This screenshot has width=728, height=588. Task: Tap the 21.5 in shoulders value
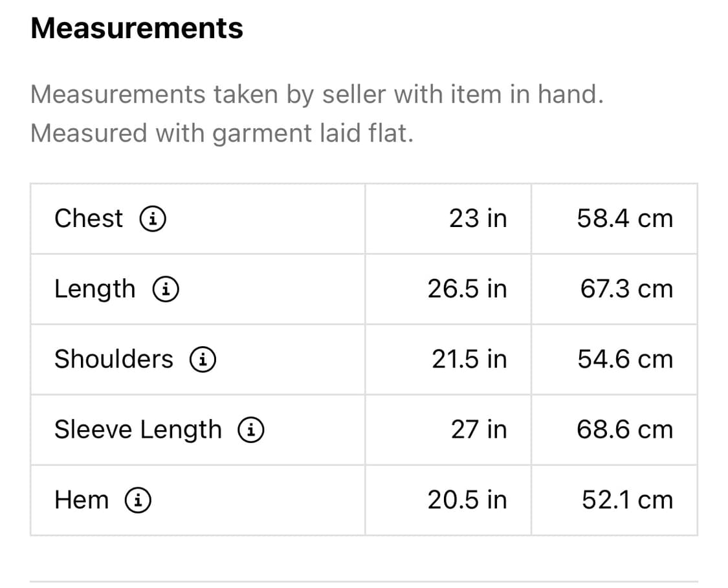pyautogui.click(x=469, y=359)
